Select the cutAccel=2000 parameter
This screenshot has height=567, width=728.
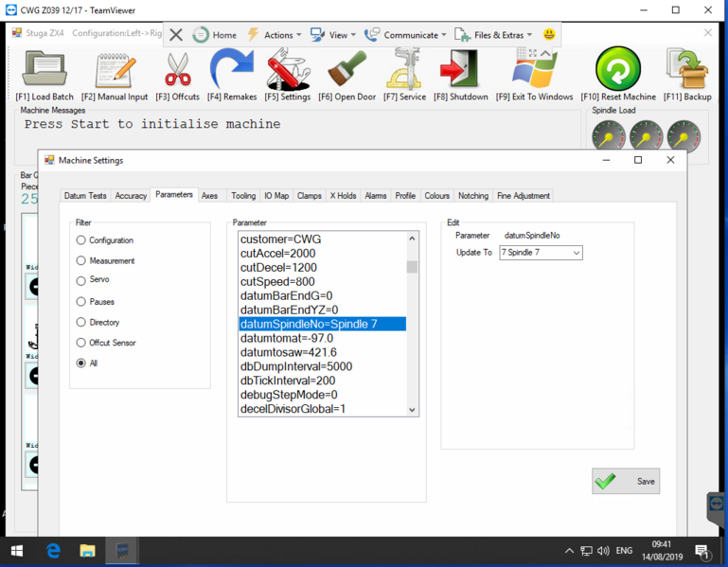coord(323,253)
